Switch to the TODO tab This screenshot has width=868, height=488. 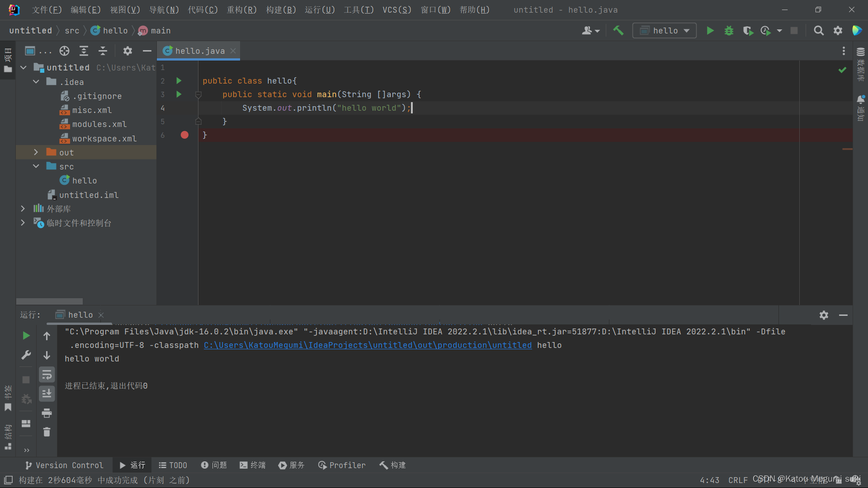(173, 465)
